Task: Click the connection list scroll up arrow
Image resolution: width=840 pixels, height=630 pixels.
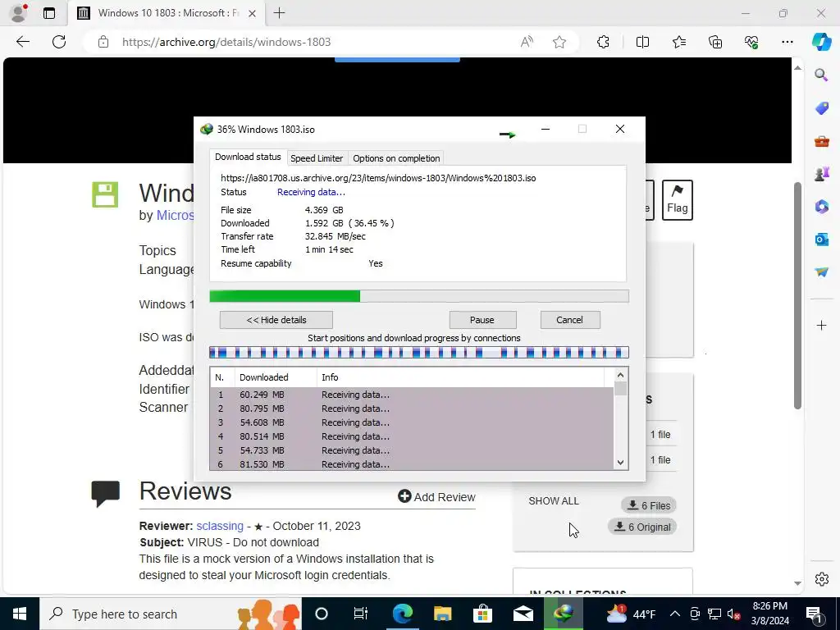Action: (x=620, y=376)
